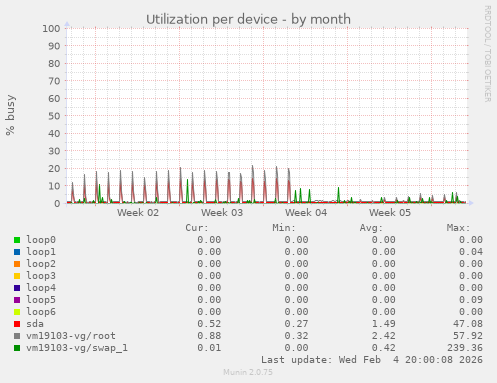Click swap_1 average value 0.42

383,348
